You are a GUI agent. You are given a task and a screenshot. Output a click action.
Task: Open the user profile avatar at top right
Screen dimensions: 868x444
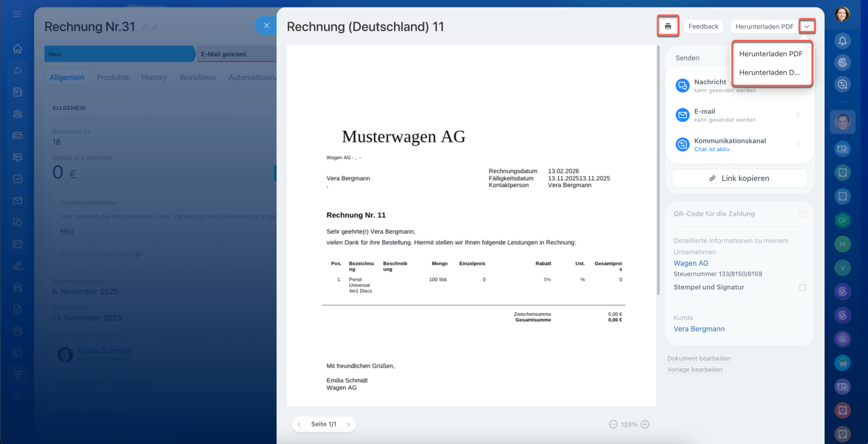(x=842, y=14)
